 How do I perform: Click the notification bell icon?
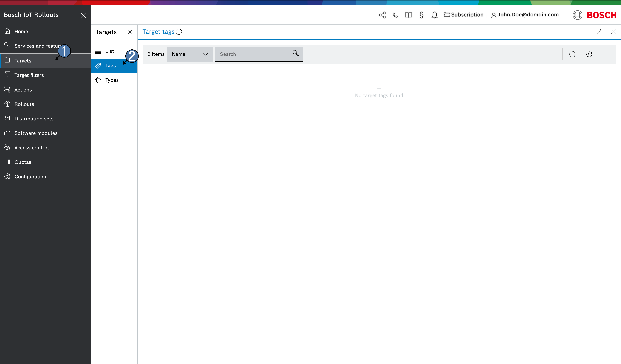pyautogui.click(x=434, y=15)
